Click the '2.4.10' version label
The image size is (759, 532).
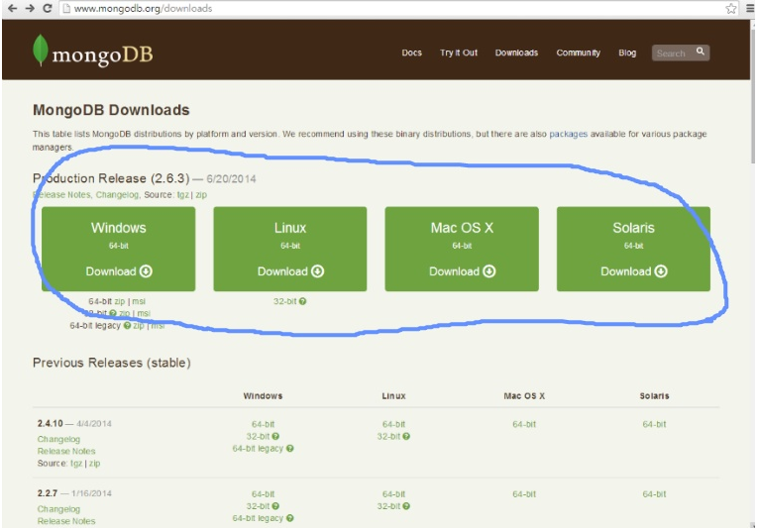coord(50,424)
